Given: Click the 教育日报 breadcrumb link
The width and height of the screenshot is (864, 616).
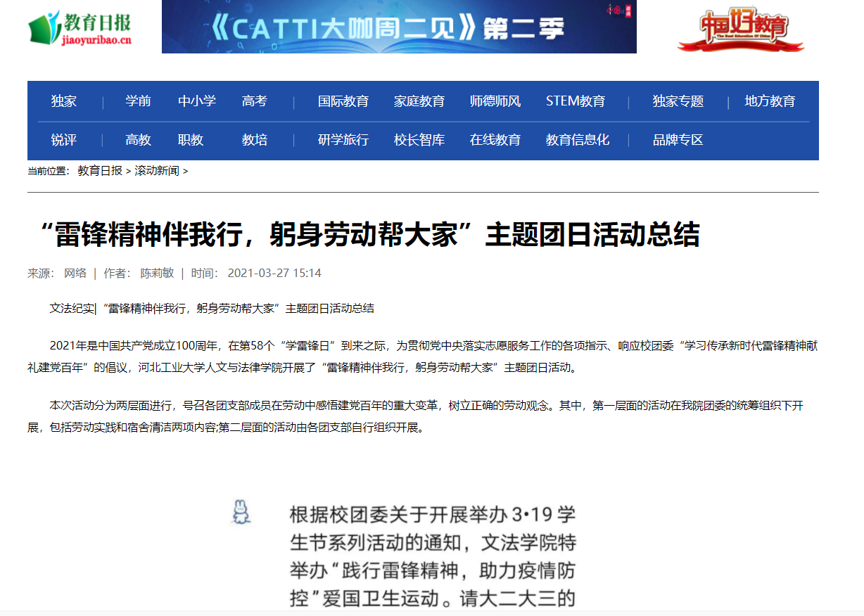Looking at the screenshot, I should [100, 171].
